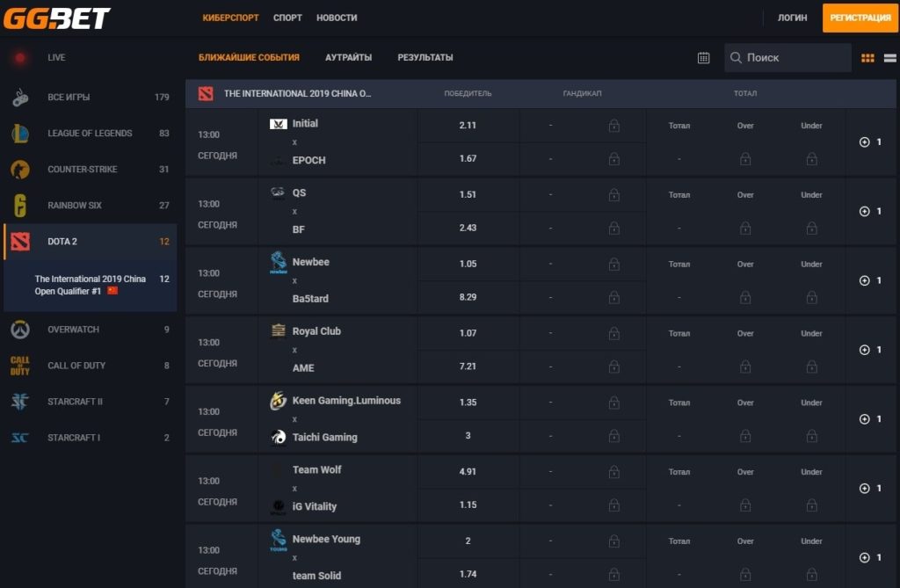Click locked Under total for Newbee match
This screenshot has height=588, width=900.
(x=811, y=297)
